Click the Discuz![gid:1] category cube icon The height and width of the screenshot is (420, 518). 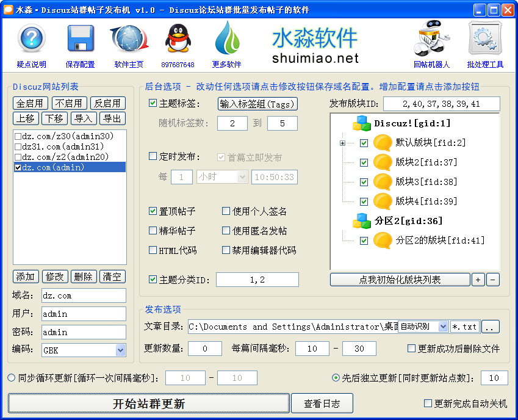362,123
